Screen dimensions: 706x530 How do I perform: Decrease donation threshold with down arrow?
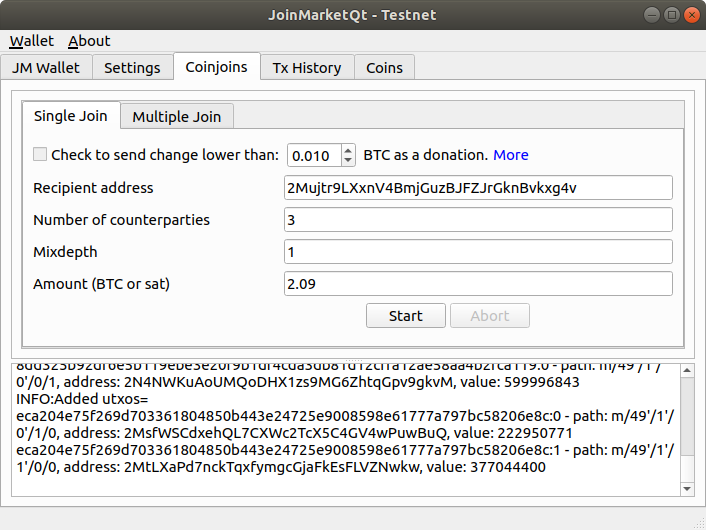tap(347, 160)
